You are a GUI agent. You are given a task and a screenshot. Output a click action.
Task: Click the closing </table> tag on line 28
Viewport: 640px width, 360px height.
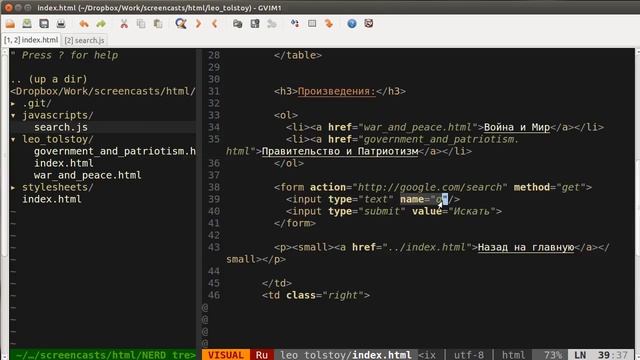tap(298, 55)
